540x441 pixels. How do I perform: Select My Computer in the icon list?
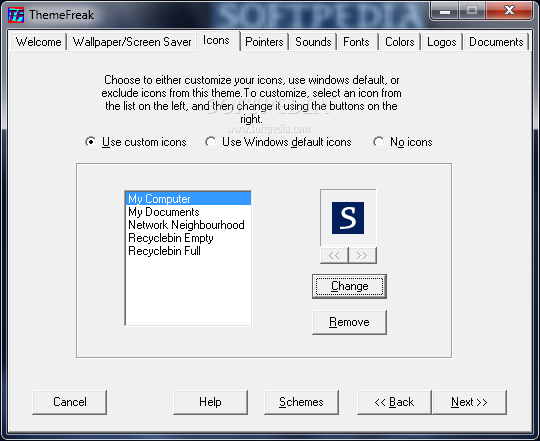188,199
